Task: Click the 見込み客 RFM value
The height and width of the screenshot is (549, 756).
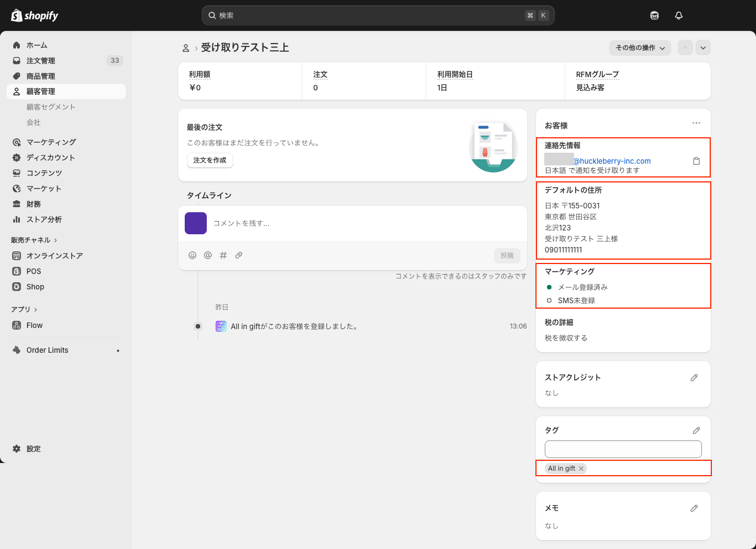Action: click(591, 88)
